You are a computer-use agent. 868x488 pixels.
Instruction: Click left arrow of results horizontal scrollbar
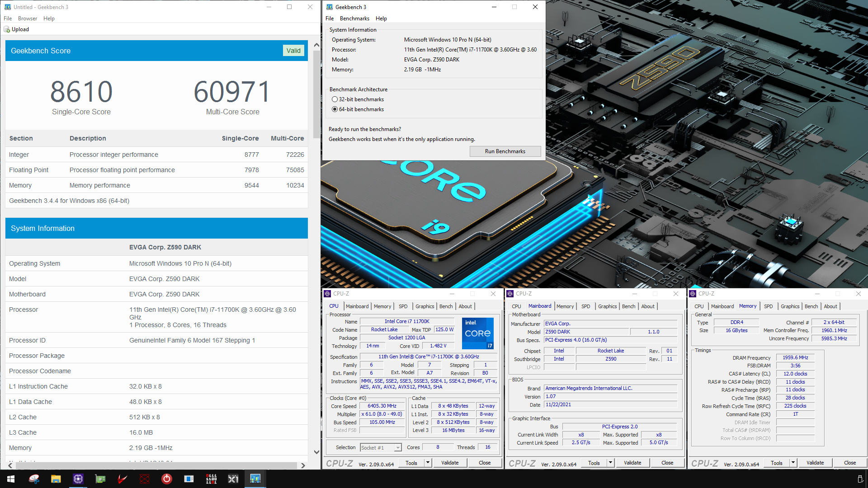[x=10, y=465]
